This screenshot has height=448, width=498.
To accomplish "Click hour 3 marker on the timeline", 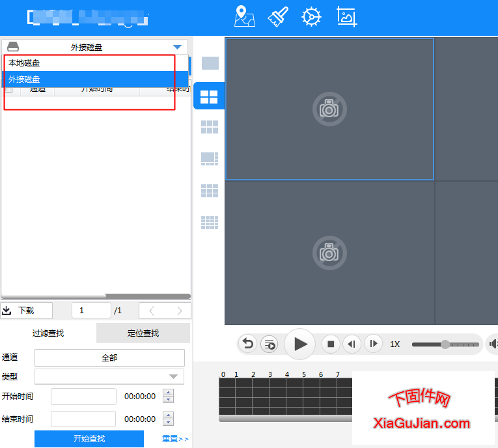I will point(270,374).
